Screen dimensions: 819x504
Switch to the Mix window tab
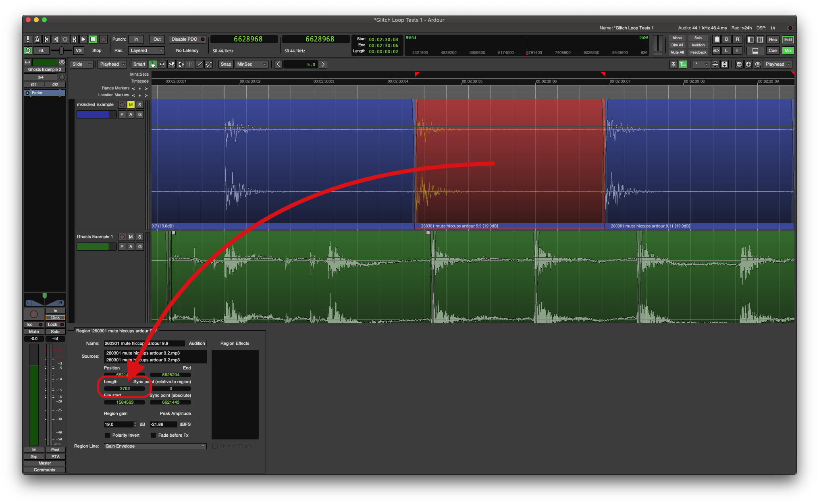(x=788, y=50)
